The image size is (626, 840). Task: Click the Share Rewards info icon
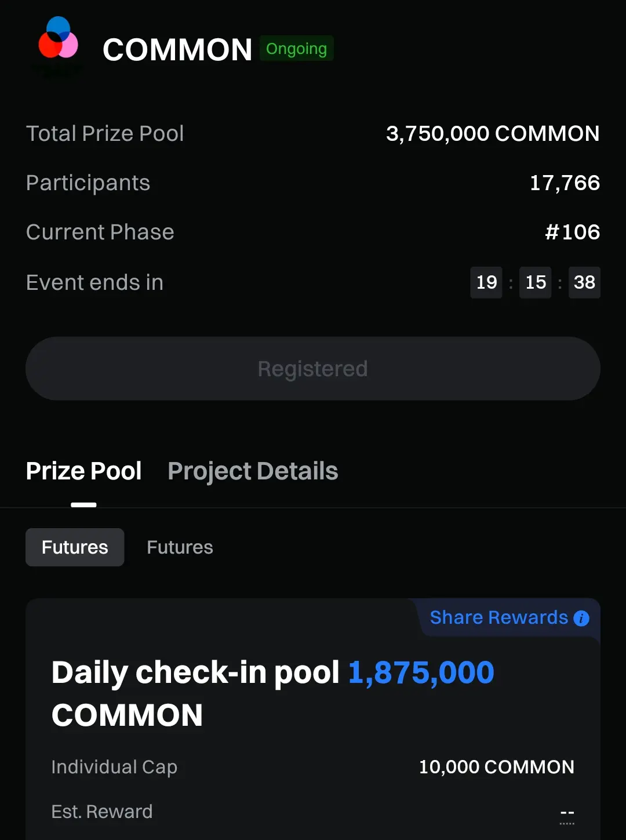[x=581, y=619]
